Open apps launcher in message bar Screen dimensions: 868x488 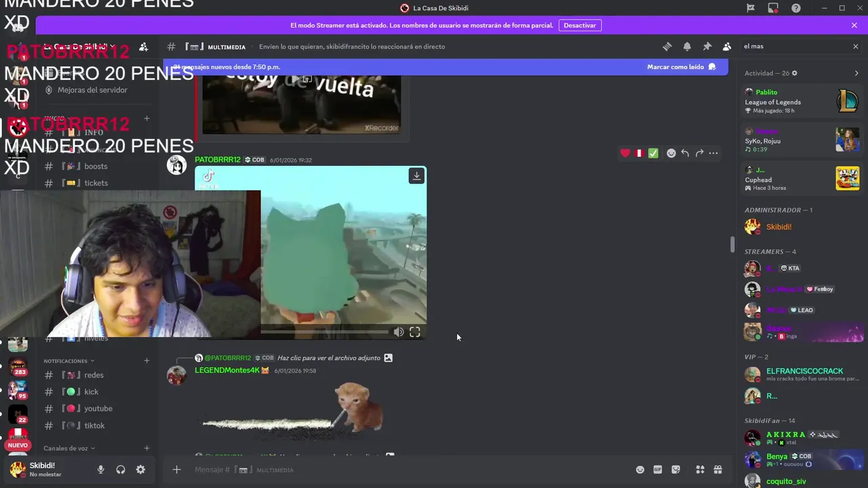(x=700, y=470)
